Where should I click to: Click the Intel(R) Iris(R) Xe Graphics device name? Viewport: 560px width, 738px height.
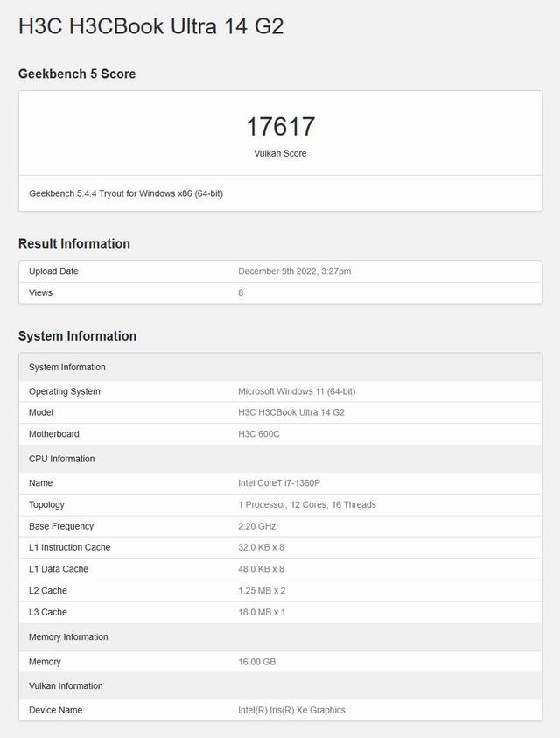(x=291, y=710)
